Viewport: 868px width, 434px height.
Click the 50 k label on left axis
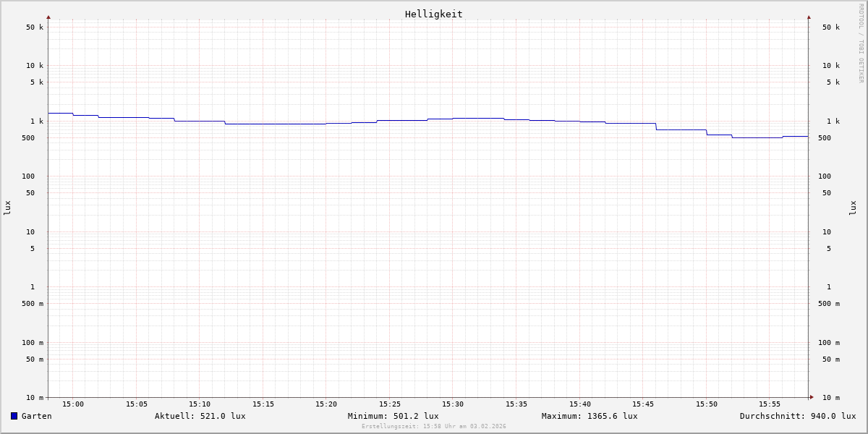coord(35,27)
